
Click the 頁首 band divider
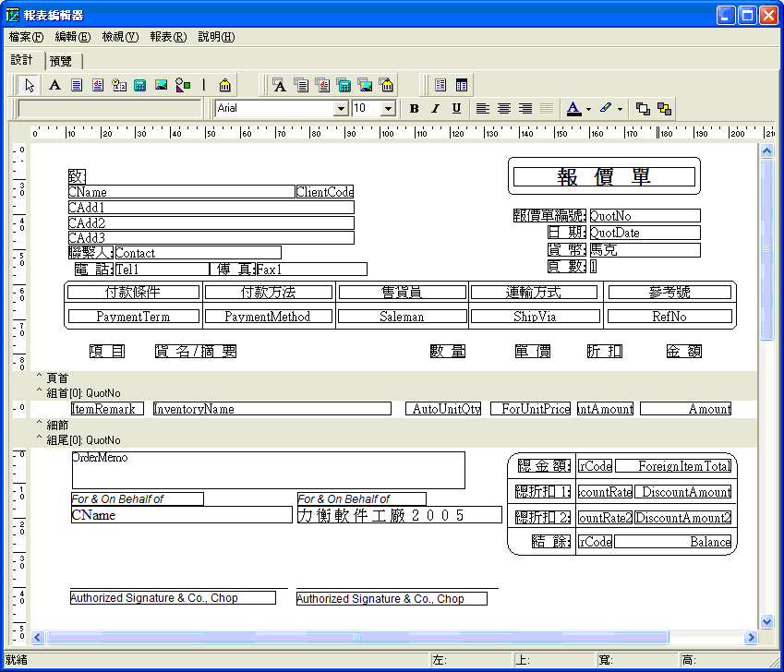[394, 378]
